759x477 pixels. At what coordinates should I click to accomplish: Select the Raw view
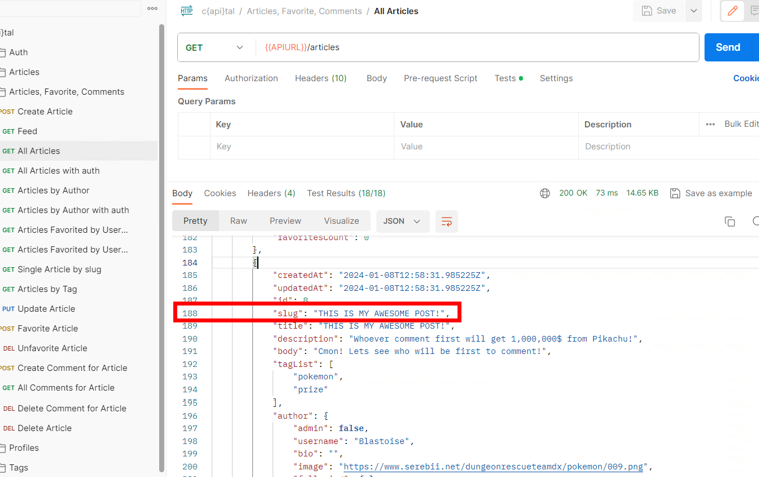coord(239,221)
